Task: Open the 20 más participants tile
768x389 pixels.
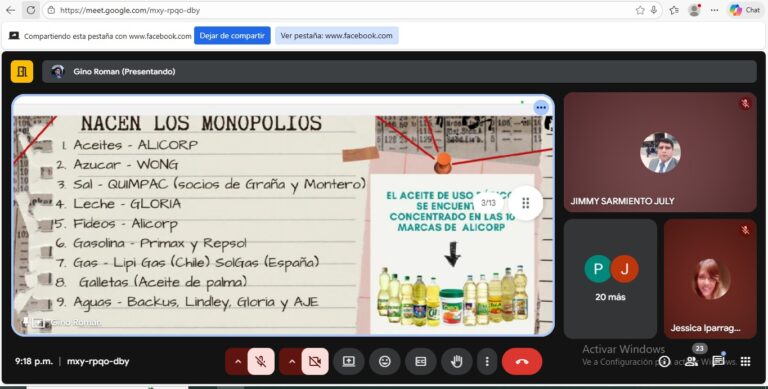Action: [610, 279]
